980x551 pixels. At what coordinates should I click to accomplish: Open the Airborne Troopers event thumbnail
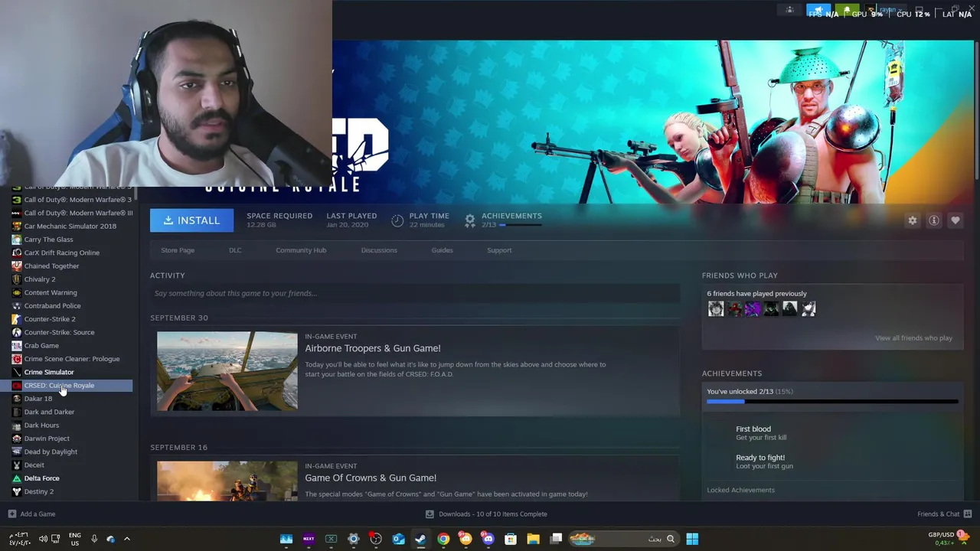point(227,371)
